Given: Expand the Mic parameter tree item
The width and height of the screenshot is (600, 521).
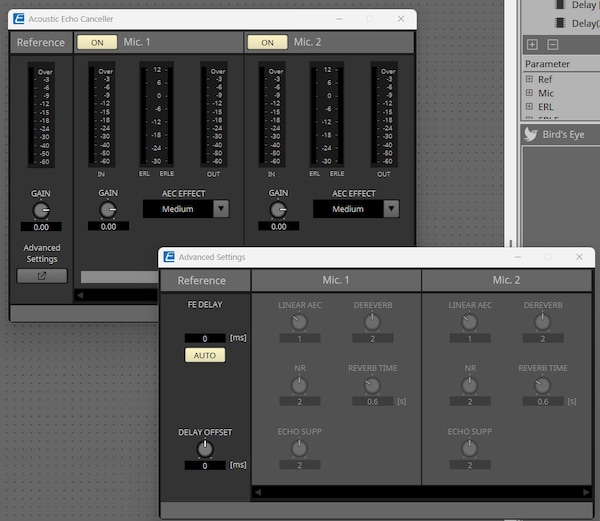Looking at the screenshot, I should tap(529, 93).
